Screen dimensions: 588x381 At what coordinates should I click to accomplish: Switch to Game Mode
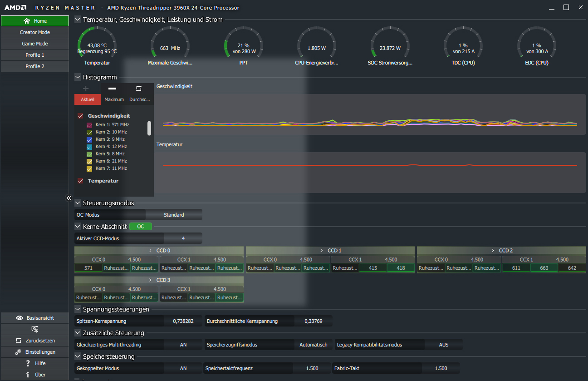pos(35,44)
